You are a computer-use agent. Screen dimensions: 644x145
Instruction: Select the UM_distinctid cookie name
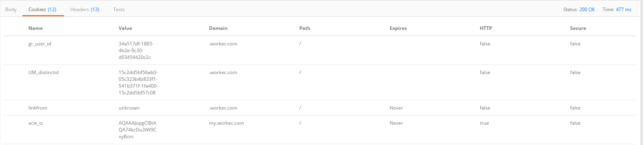[43, 72]
